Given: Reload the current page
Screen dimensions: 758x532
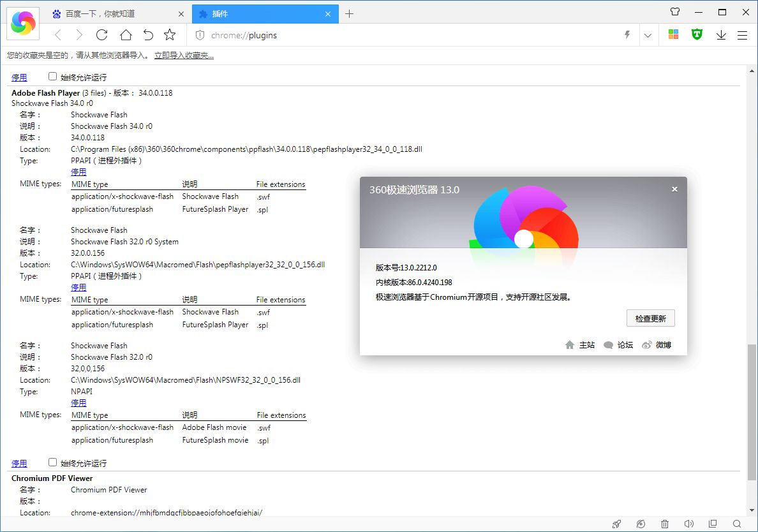Looking at the screenshot, I should (101, 35).
